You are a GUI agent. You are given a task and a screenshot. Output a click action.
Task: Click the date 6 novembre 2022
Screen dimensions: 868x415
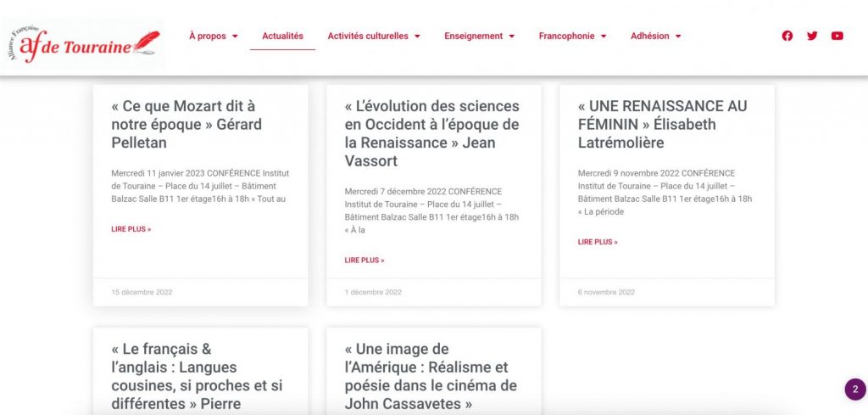click(606, 292)
